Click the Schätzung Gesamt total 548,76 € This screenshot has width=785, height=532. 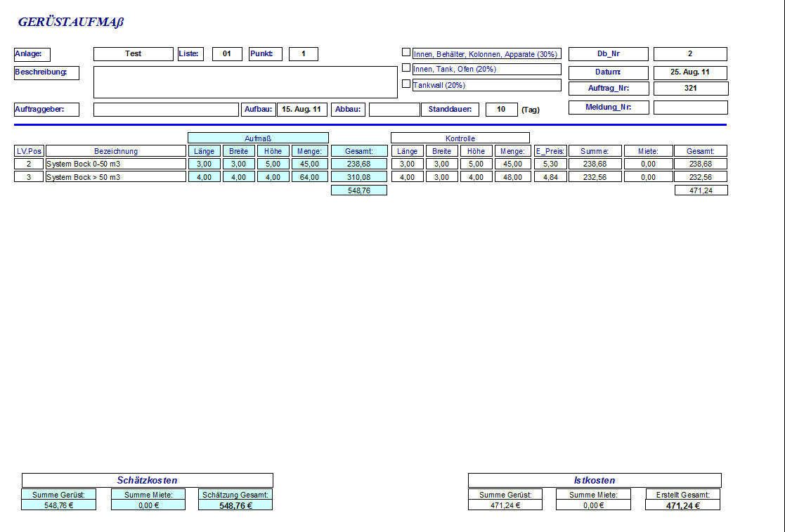(x=235, y=505)
